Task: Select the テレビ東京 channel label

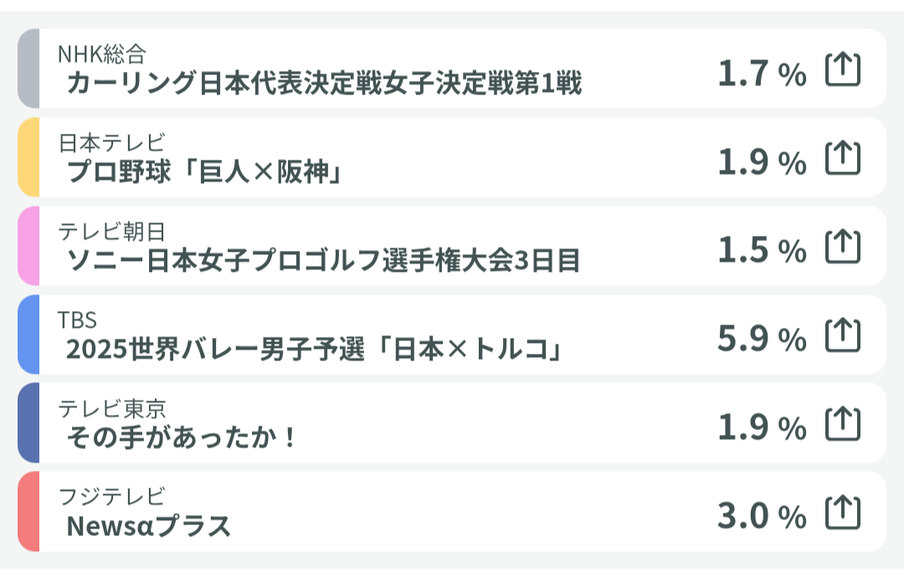Action: 111,408
